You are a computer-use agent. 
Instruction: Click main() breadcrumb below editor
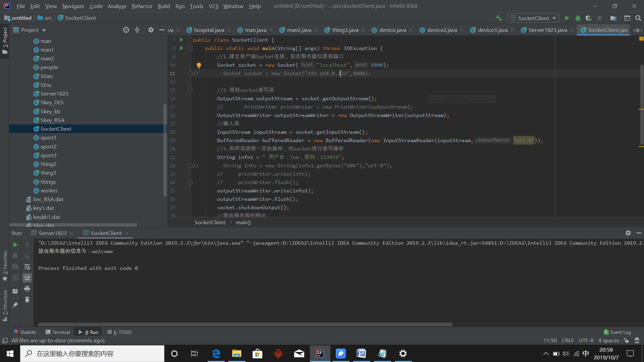(x=243, y=222)
